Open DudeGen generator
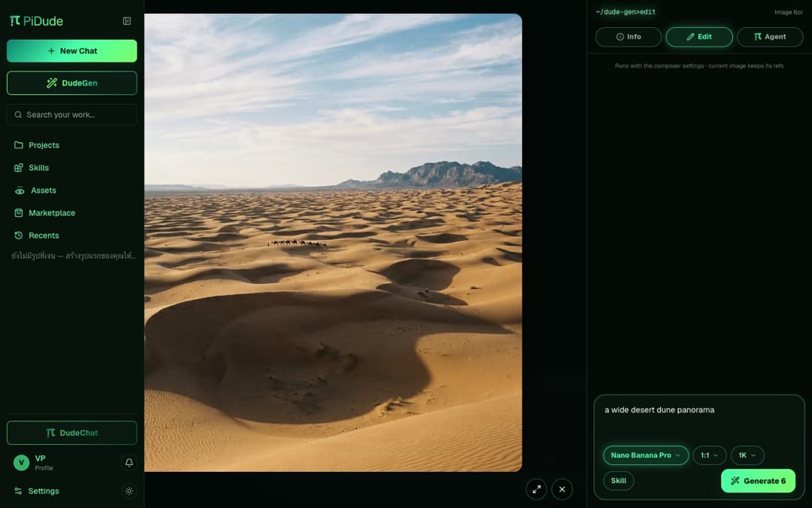Image resolution: width=812 pixels, height=508 pixels. click(x=72, y=83)
